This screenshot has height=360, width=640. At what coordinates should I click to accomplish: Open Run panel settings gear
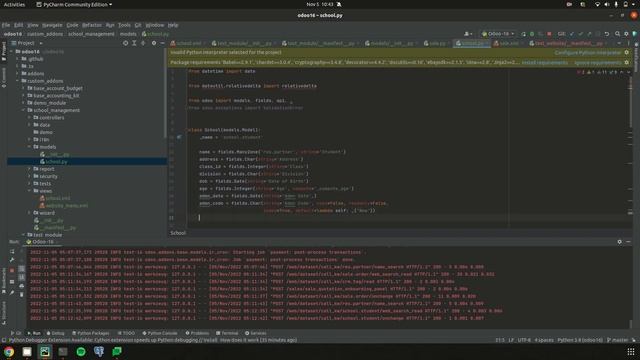click(x=620, y=242)
